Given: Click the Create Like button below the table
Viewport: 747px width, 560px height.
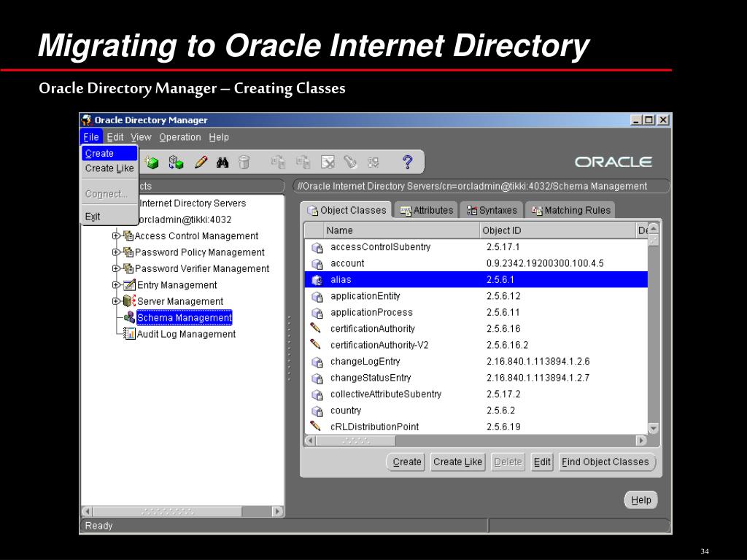Looking at the screenshot, I should (457, 462).
